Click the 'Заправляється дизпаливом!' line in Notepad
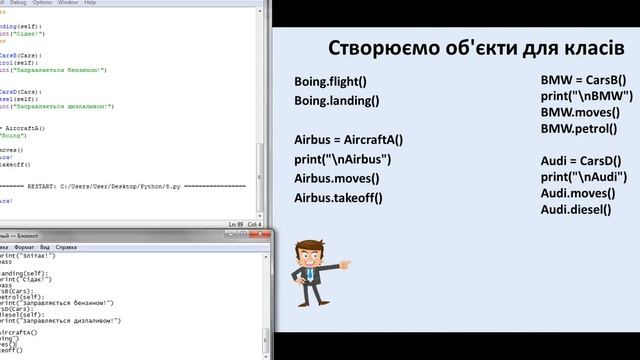This screenshot has width=640, height=360. (60, 321)
